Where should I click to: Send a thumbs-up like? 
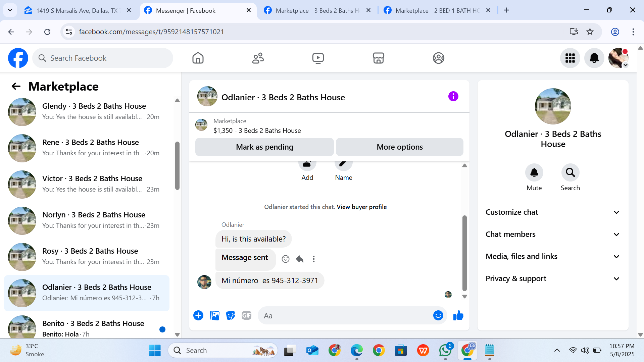coord(458,316)
